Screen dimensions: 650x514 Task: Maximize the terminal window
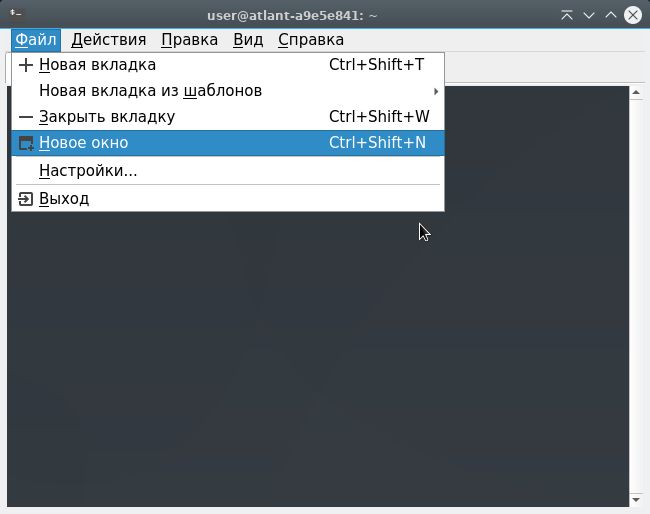(x=611, y=15)
